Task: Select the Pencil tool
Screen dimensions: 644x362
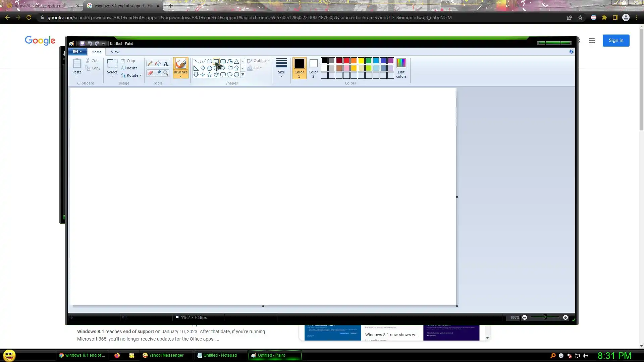Action: coord(150,63)
